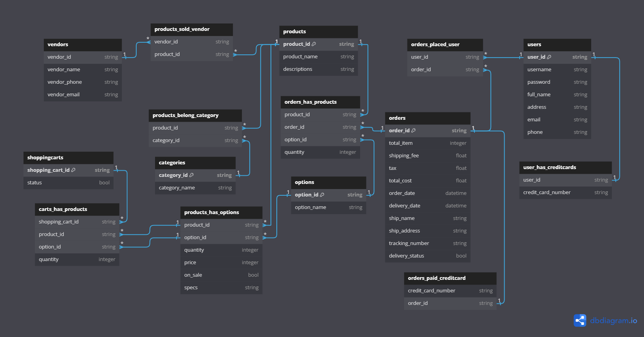
Task: Click the key icon next to order_id in orders
Action: (413, 131)
